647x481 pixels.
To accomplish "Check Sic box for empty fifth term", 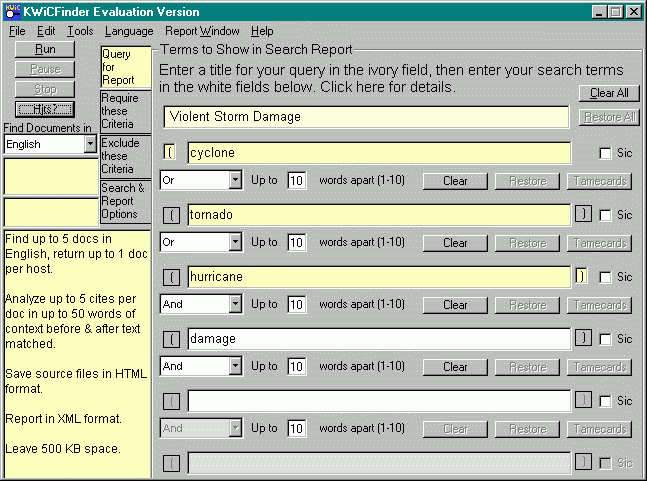I will click(605, 401).
